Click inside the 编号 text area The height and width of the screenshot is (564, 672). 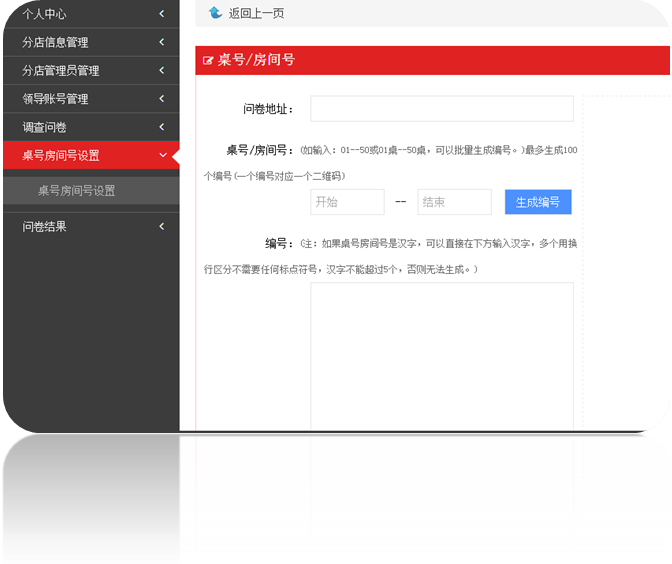(x=442, y=356)
